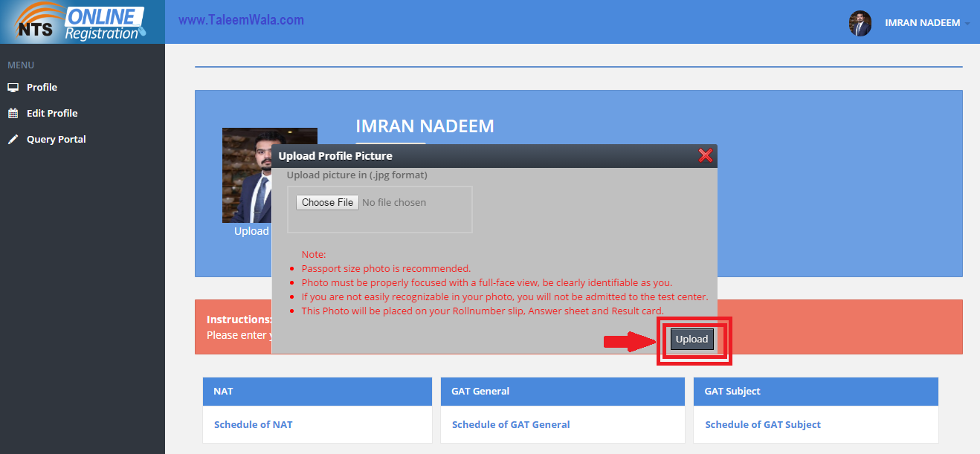Click the NTS Online Registration logo
980x454 pixels.
tap(82, 22)
